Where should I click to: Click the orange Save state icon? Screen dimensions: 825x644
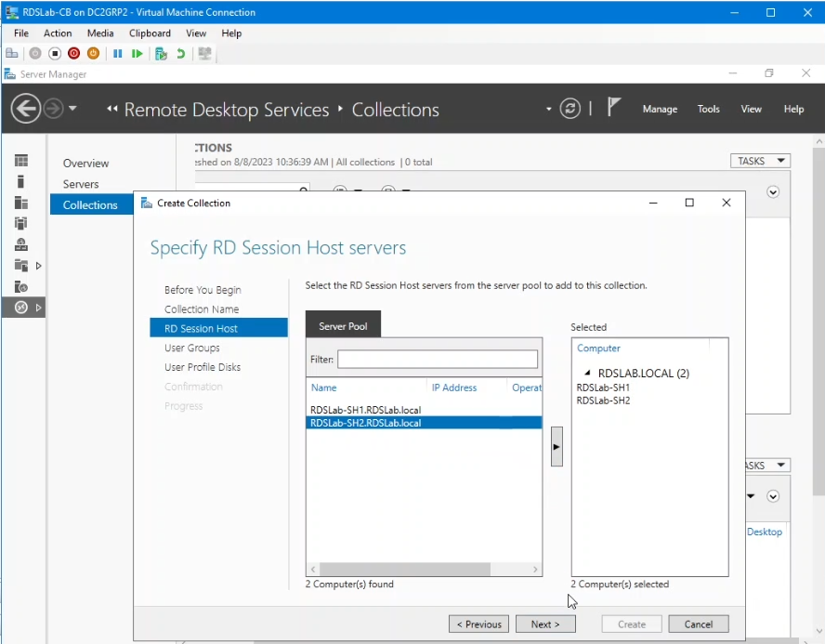coord(93,53)
